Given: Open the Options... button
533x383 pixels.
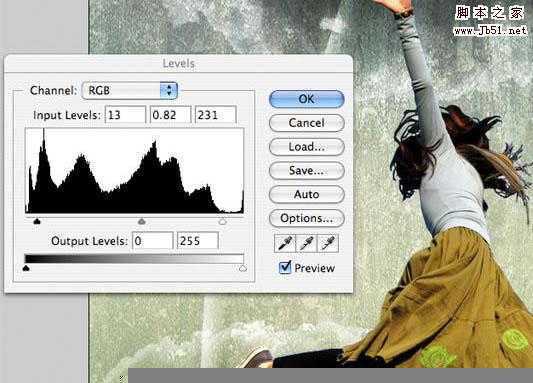Looking at the screenshot, I should tap(307, 218).
